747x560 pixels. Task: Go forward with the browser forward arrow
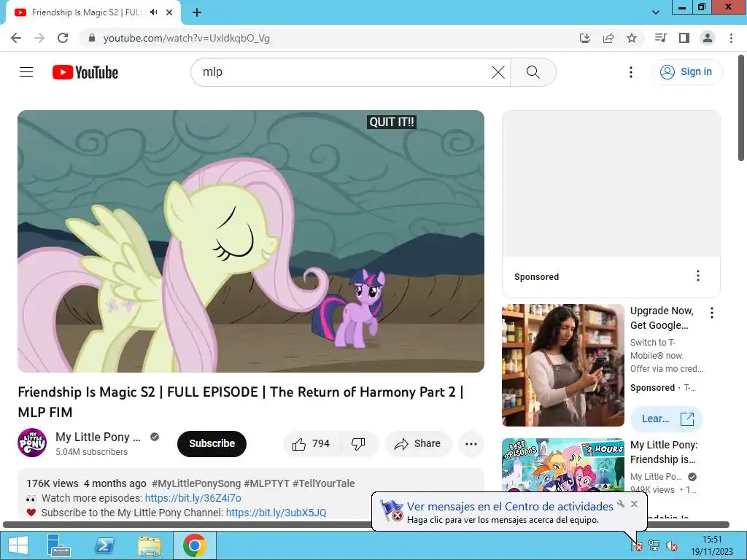tap(39, 38)
